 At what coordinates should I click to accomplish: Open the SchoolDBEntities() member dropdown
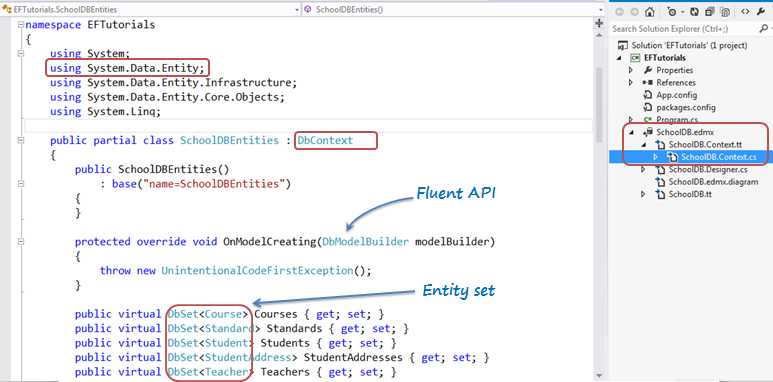601,9
